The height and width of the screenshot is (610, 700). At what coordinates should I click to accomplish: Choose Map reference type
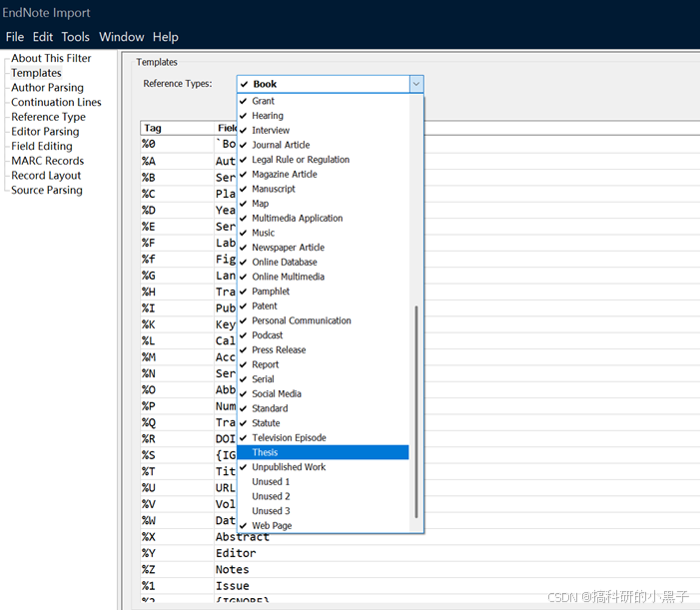tap(323, 204)
